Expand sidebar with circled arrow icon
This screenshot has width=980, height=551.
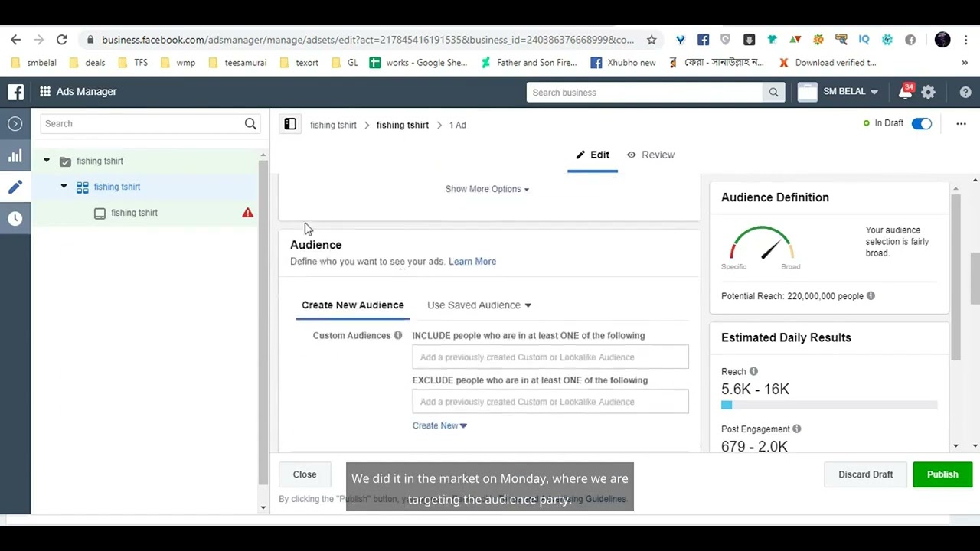[x=15, y=124]
